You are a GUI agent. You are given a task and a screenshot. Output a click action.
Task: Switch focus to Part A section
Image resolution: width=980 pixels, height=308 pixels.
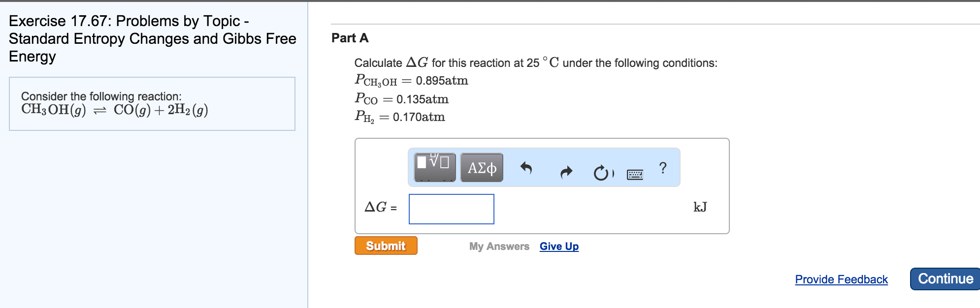pos(351,37)
